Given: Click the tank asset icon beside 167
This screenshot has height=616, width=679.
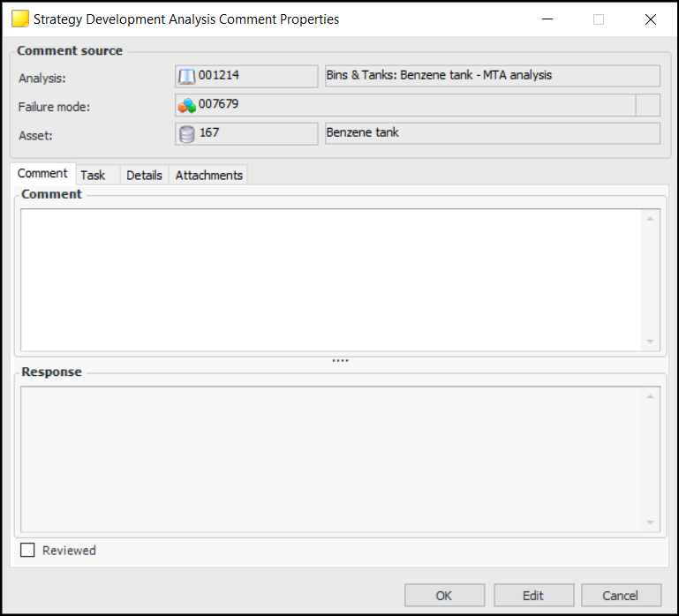Looking at the screenshot, I should [x=186, y=134].
